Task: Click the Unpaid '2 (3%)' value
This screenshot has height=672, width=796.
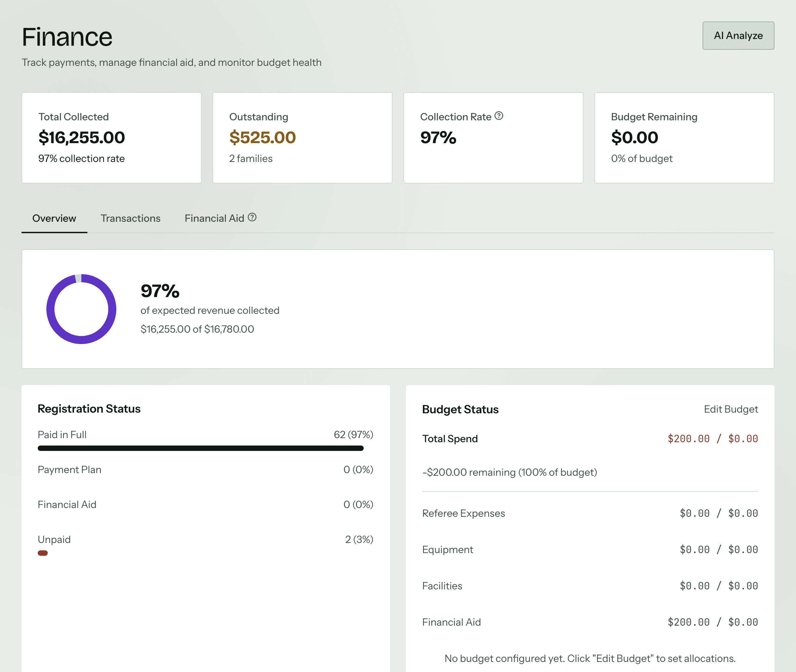Action: [x=359, y=540]
